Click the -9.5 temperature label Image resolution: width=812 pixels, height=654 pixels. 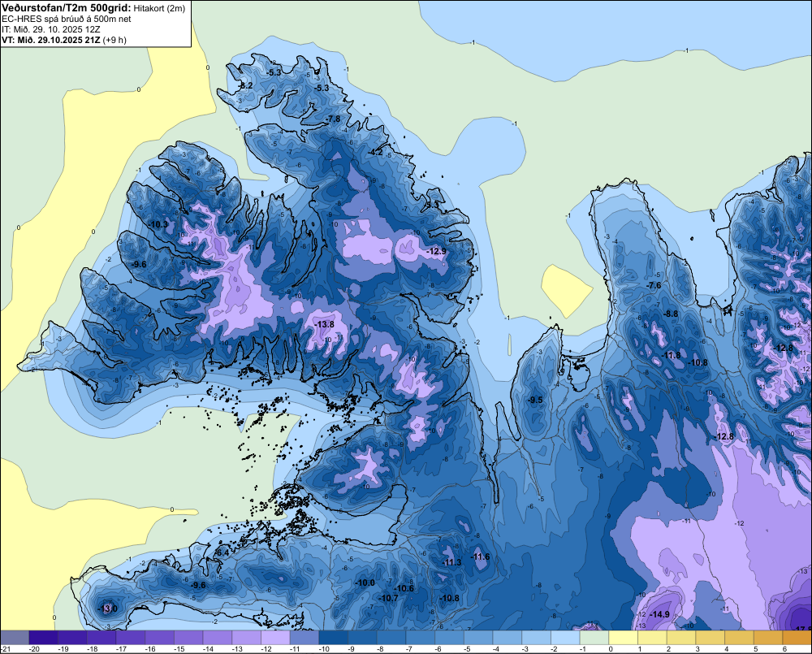pyautogui.click(x=535, y=400)
